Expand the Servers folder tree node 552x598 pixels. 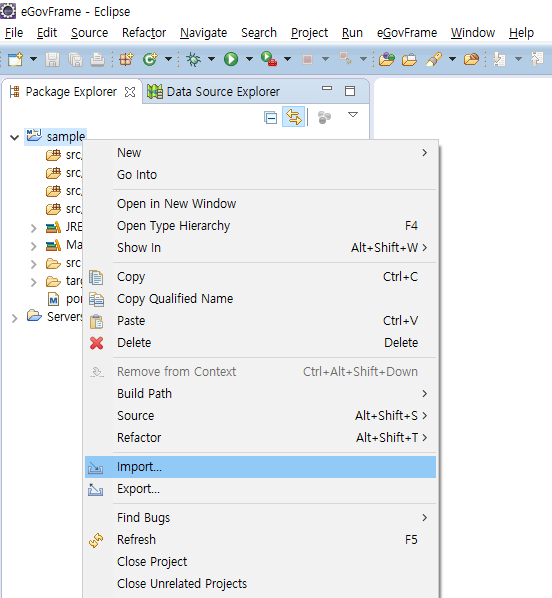tap(14, 318)
